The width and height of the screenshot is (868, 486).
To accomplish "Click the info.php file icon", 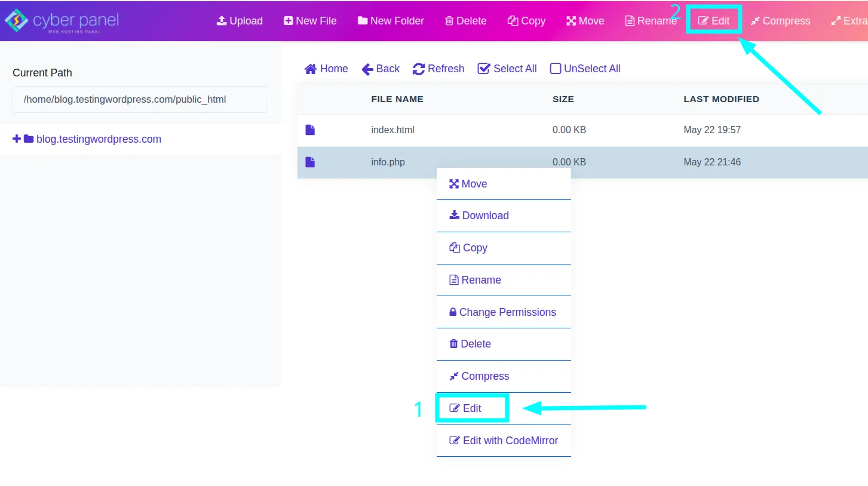I will (x=310, y=162).
